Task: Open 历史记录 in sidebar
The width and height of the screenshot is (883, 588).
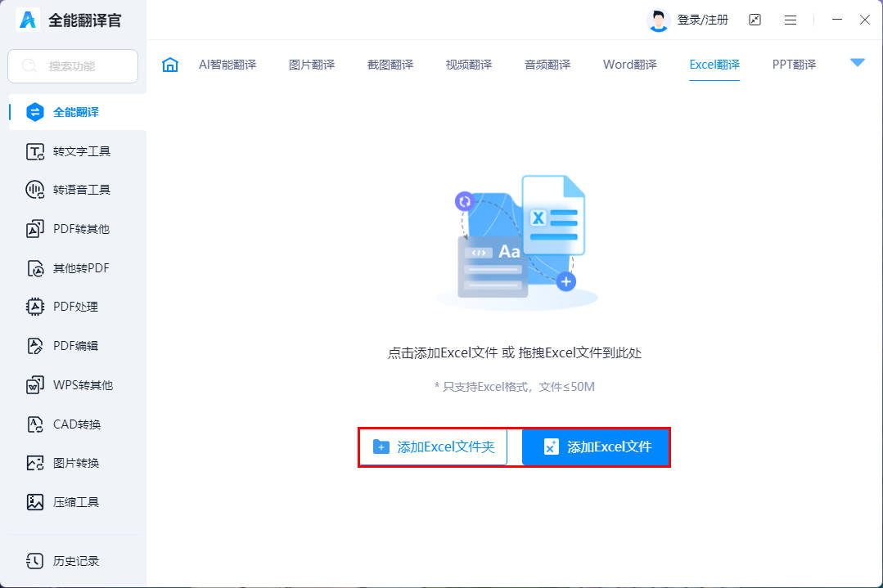Action: [x=78, y=561]
